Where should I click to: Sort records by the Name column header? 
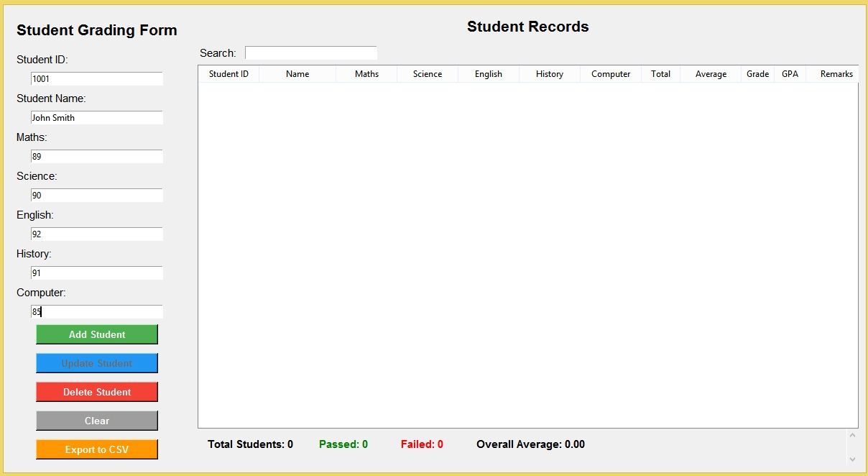pos(297,74)
